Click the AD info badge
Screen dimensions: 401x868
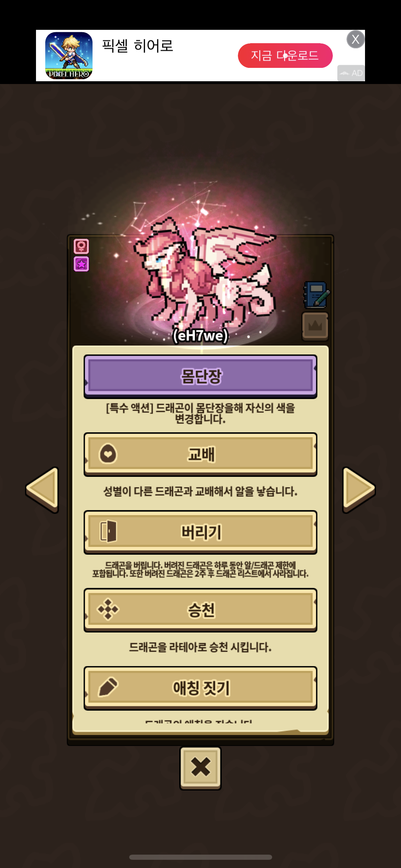pos(351,73)
